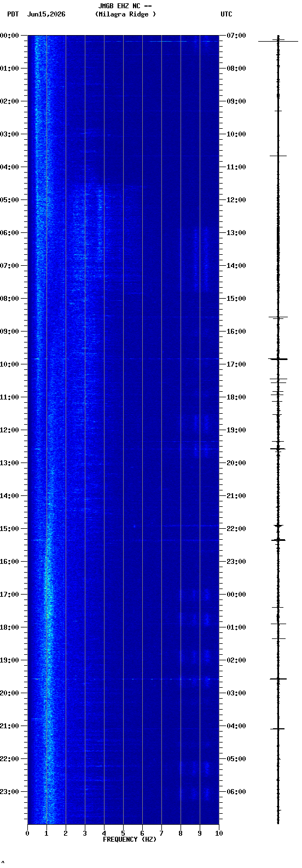
Task: Click the UTC axis '21:00' label
Action: tap(236, 496)
